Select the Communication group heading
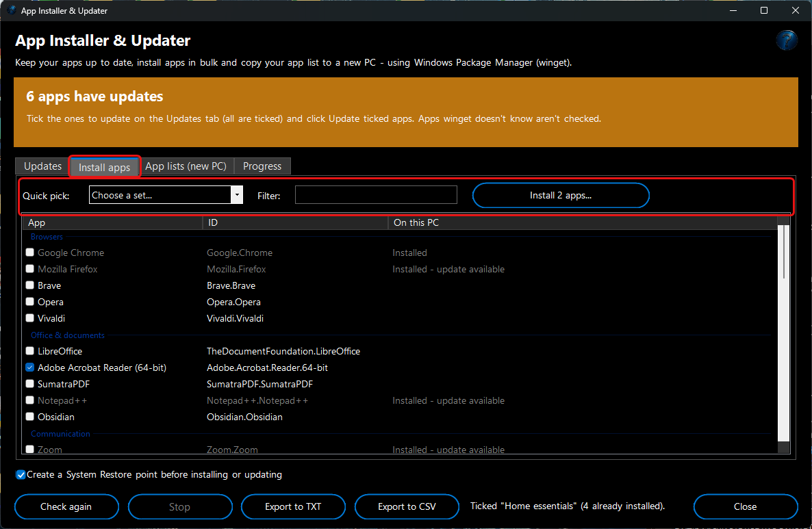812x529 pixels. (60, 434)
